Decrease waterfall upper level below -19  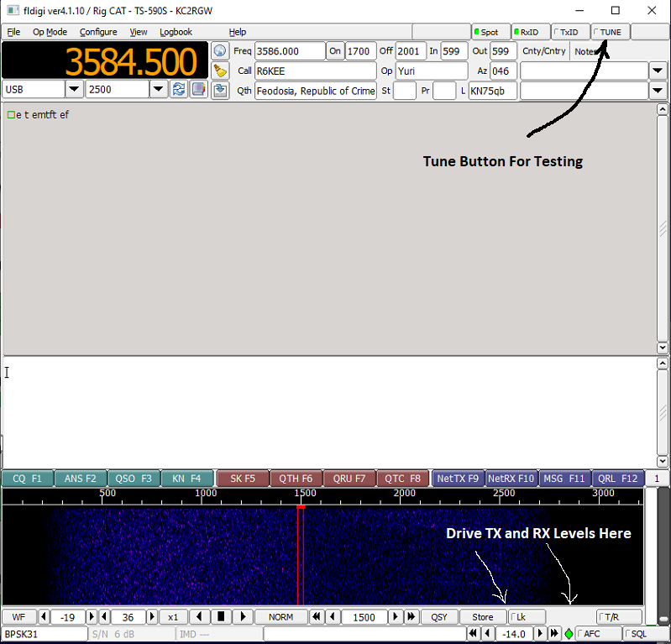pos(44,617)
